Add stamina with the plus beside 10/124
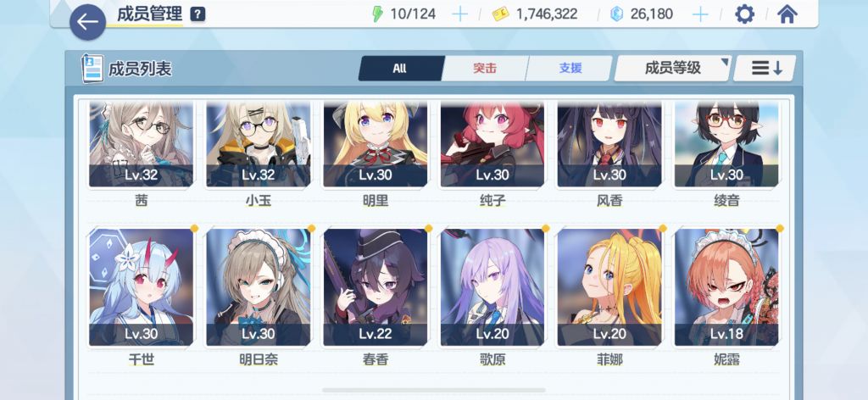Screen dimensions: 868x400 pos(459,14)
